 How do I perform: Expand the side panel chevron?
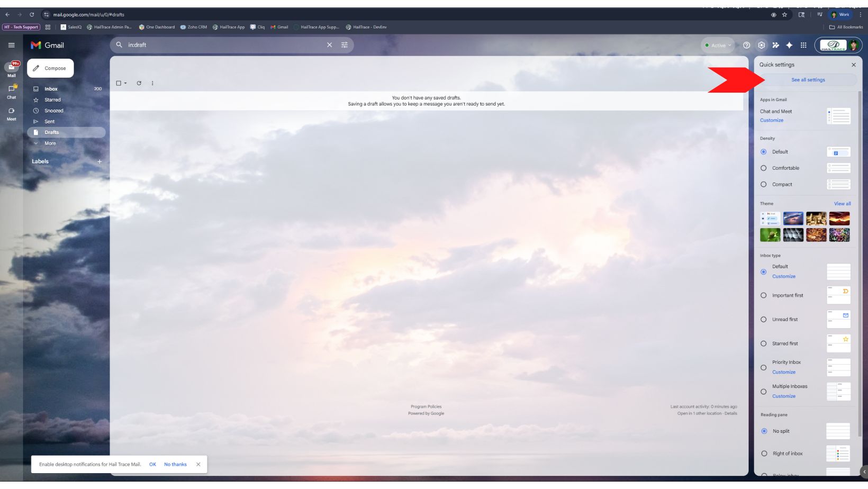[864, 472]
